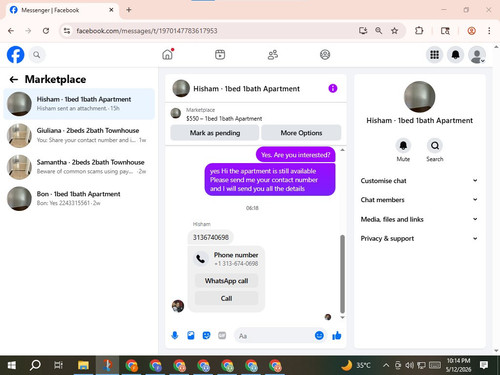Screen dimensions: 500x375
Task: Open the browser extensions puzzle icon
Action: (419, 31)
